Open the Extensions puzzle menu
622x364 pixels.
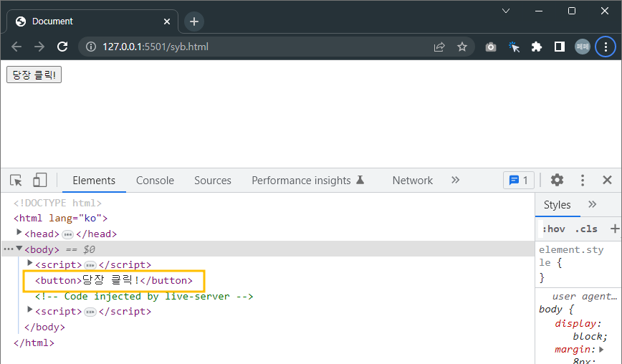click(536, 47)
